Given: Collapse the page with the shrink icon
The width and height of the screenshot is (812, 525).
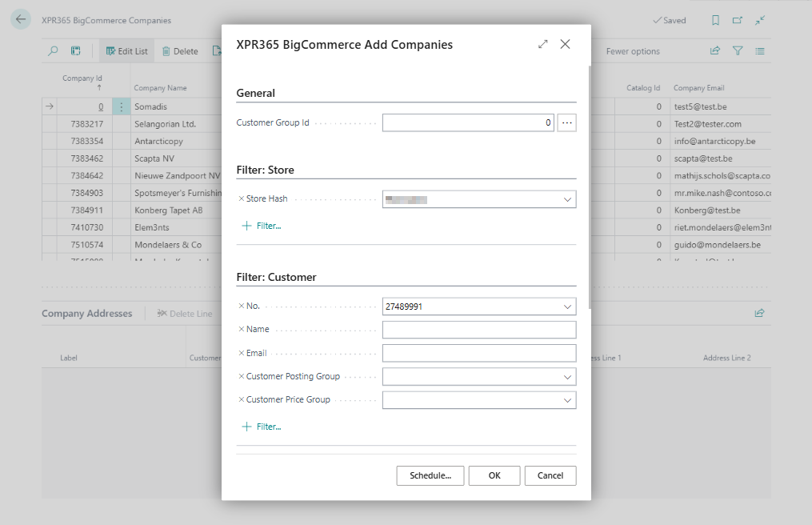Looking at the screenshot, I should tap(760, 20).
